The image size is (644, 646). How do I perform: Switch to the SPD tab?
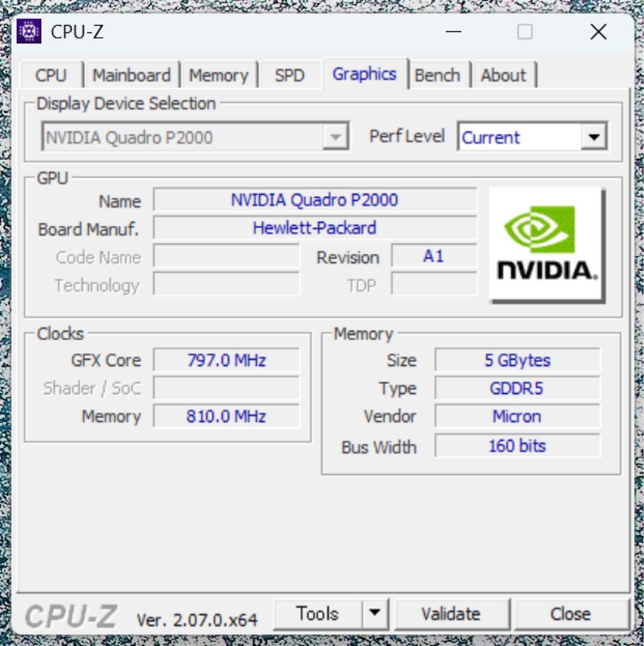tap(289, 75)
